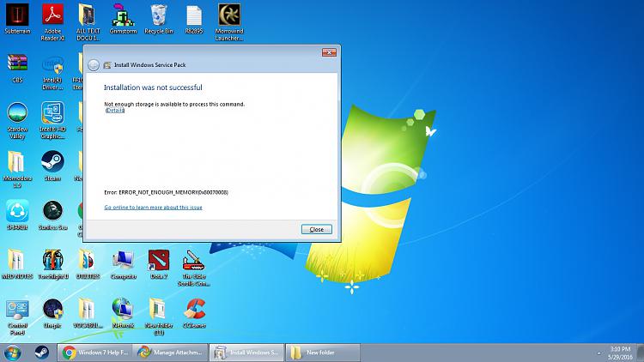Follow the 'Go online to learn more' link

pos(153,208)
